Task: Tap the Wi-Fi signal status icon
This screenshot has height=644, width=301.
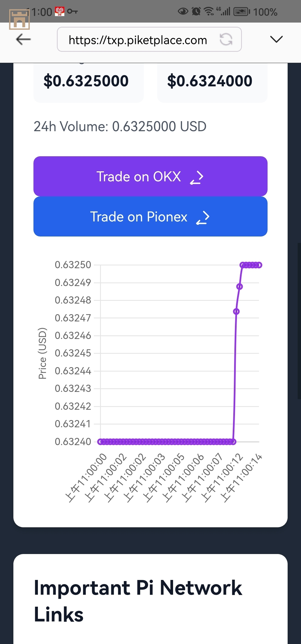Action: (x=209, y=11)
